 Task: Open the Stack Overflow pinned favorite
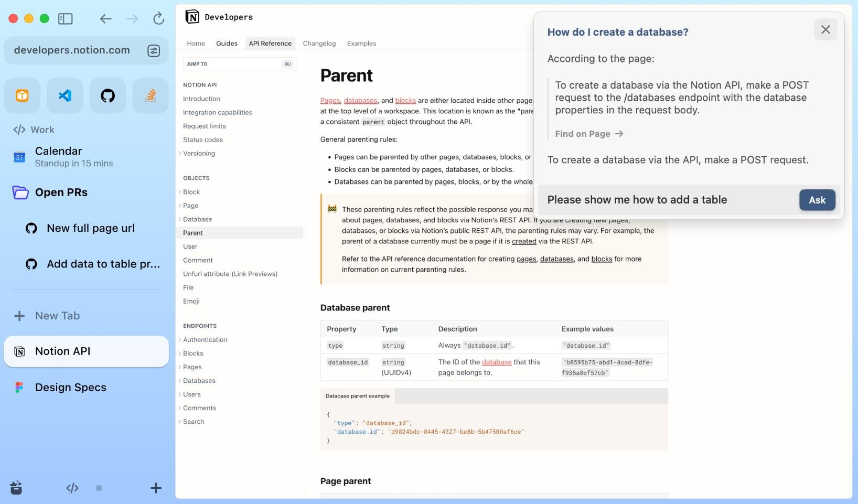pos(151,95)
